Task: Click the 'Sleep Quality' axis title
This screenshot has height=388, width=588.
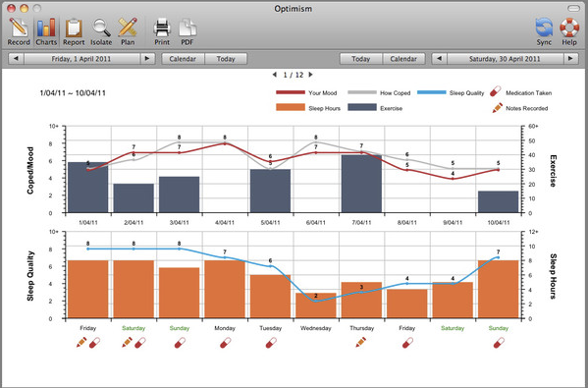Action: pos(30,275)
